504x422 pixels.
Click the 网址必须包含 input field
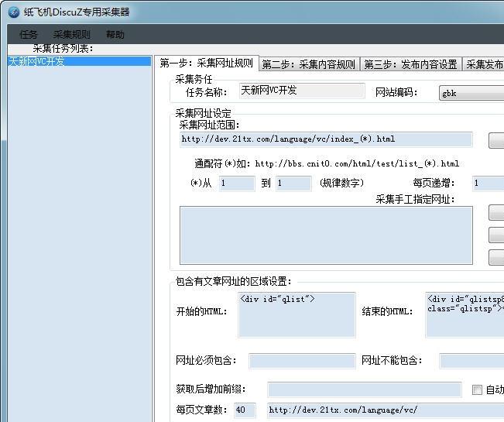pyautogui.click(x=301, y=361)
